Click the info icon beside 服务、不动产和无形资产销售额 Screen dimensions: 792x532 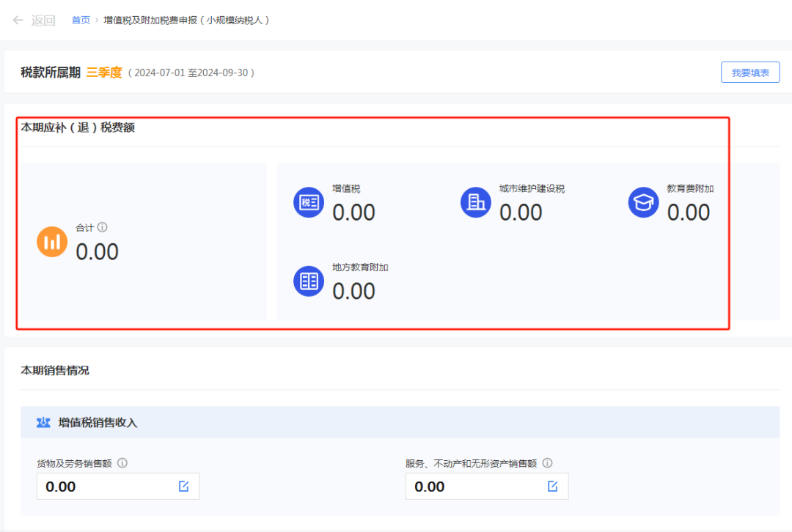pos(547,463)
